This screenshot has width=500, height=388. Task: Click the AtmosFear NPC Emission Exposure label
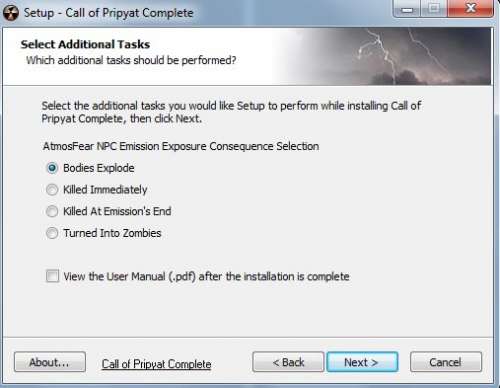point(181,146)
